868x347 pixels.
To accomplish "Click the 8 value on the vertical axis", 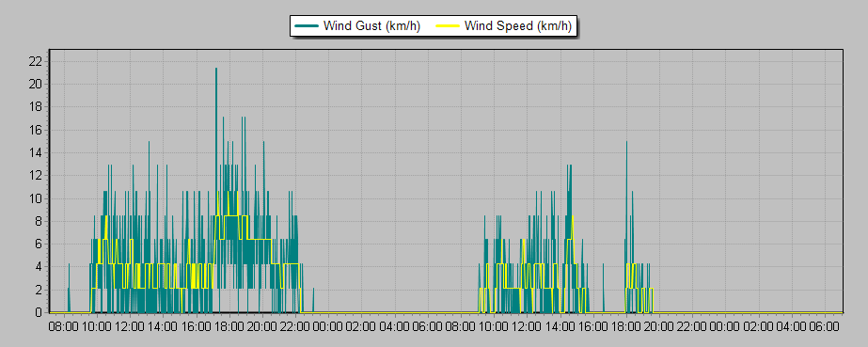I will (39, 221).
